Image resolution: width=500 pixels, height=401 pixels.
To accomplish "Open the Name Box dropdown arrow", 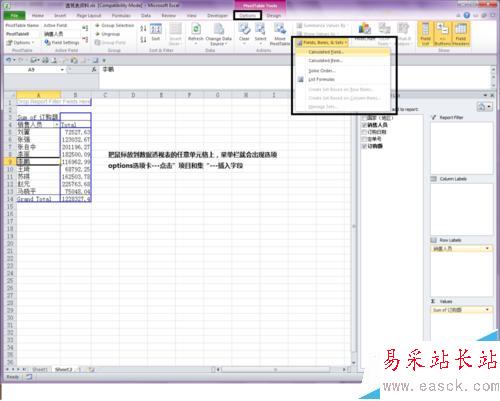I will pos(62,70).
